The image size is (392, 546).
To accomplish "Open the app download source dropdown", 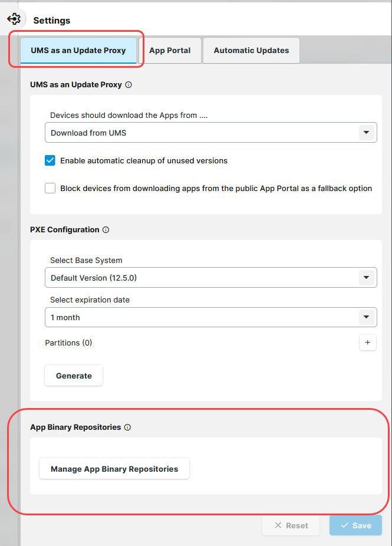I will pyautogui.click(x=367, y=133).
